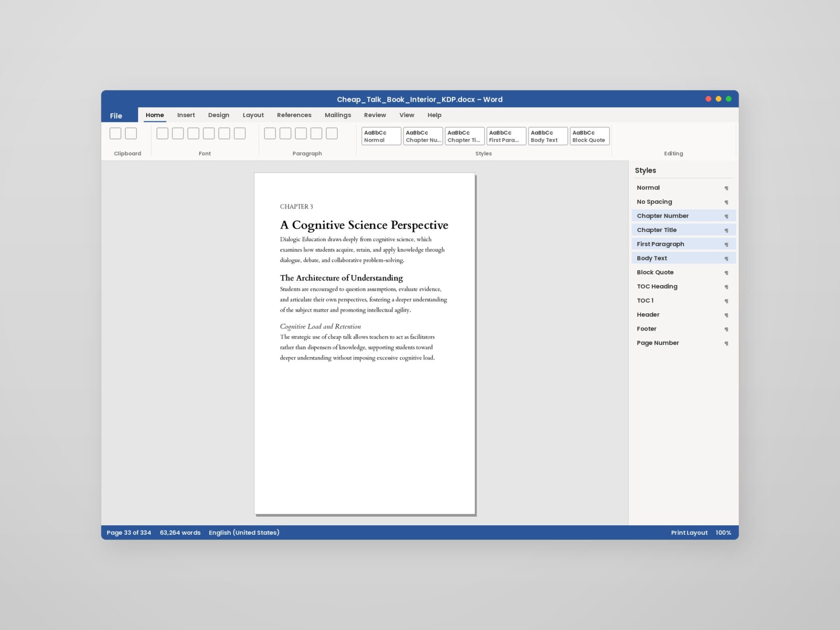The image size is (840, 630).
Task: Click the second icon in the Clipboard group
Action: click(131, 133)
